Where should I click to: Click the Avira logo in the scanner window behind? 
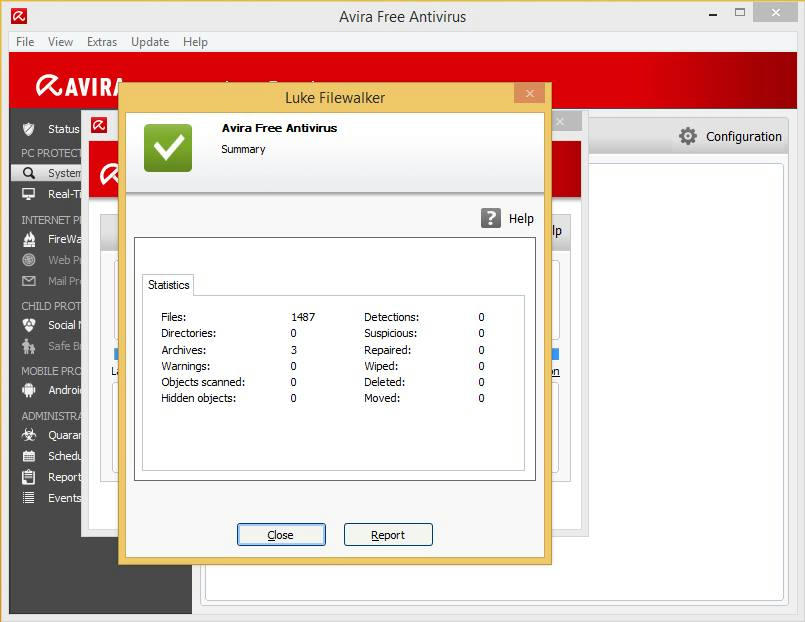point(99,125)
